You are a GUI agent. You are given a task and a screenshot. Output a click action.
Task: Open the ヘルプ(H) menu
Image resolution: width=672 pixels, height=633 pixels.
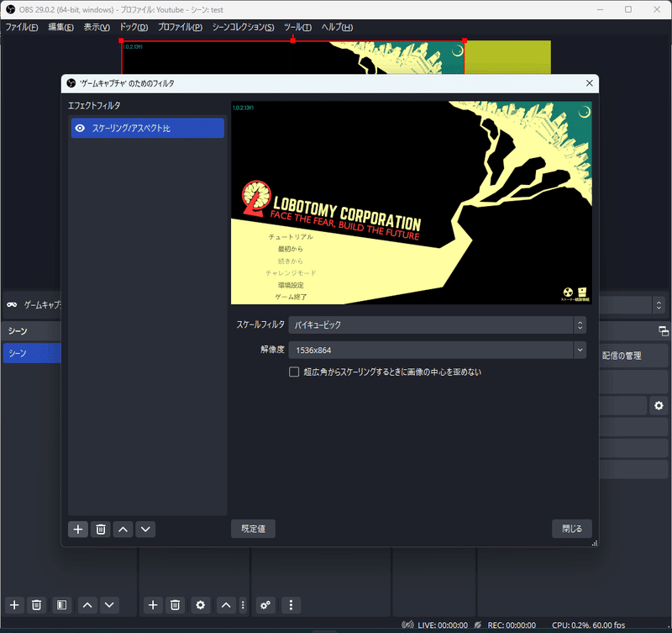(x=338, y=27)
